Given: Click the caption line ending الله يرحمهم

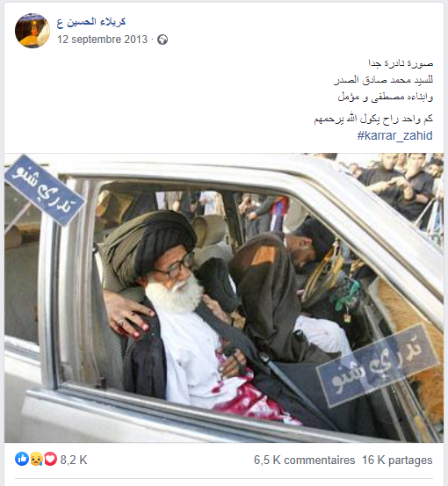Looking at the screenshot, I should 373,119.
